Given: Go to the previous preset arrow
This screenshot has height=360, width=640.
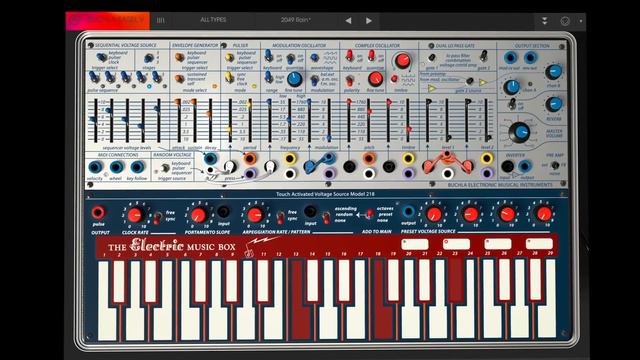Looking at the screenshot, I should [x=348, y=20].
